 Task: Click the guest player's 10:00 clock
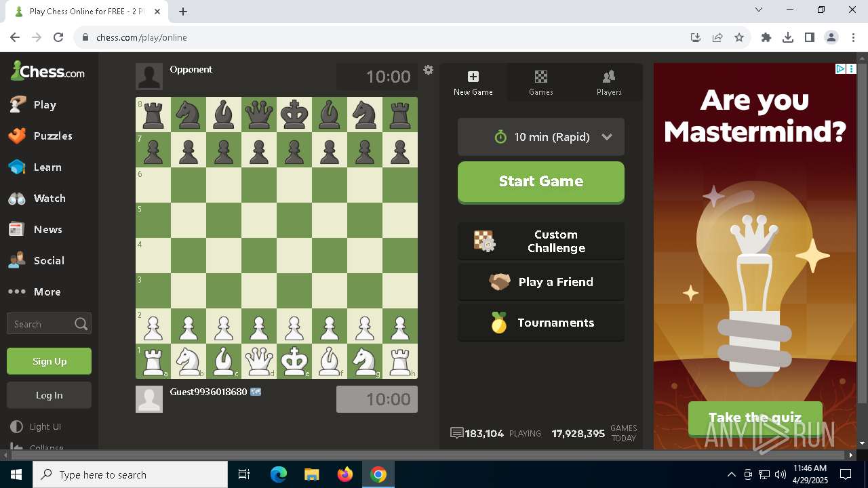click(x=377, y=399)
